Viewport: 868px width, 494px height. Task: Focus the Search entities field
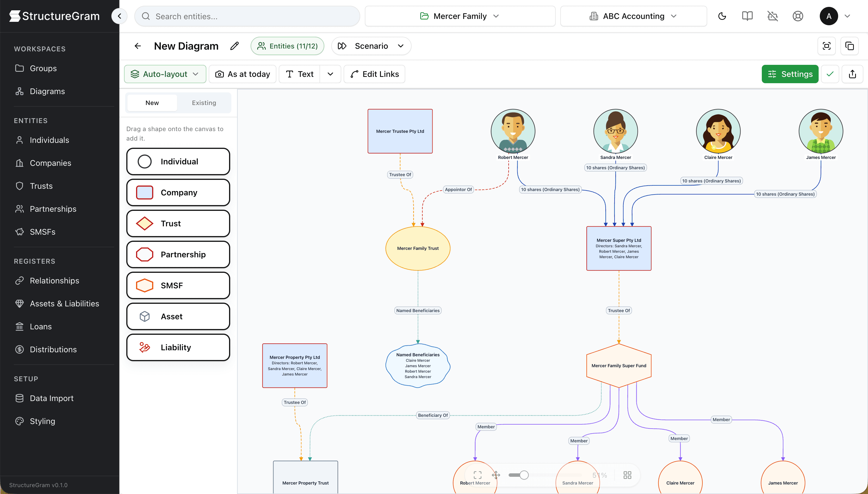click(247, 16)
